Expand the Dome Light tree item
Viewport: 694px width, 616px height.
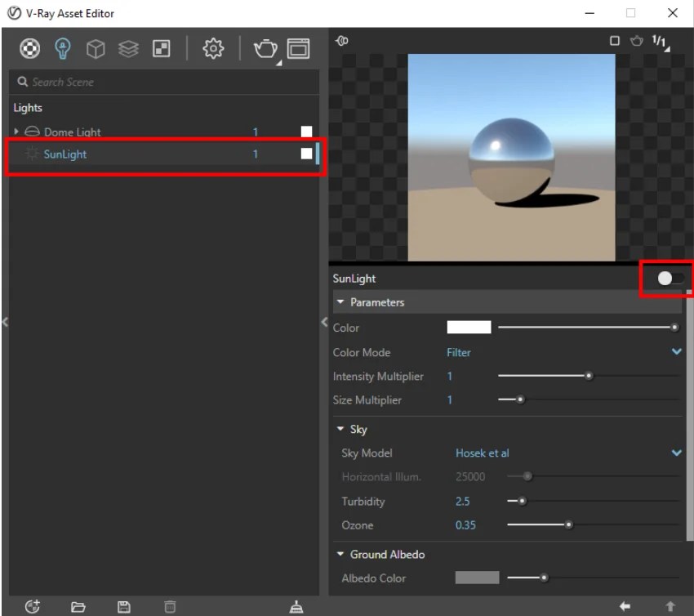point(16,131)
